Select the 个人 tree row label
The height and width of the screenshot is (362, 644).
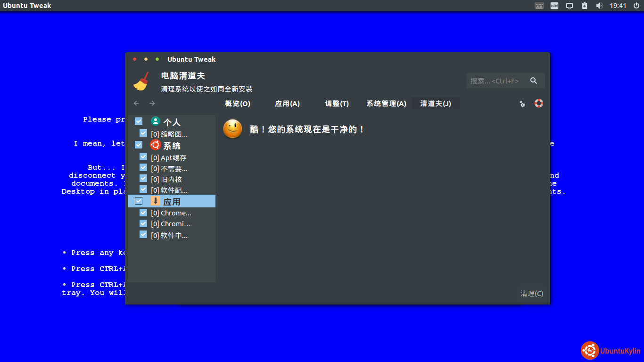pyautogui.click(x=172, y=122)
